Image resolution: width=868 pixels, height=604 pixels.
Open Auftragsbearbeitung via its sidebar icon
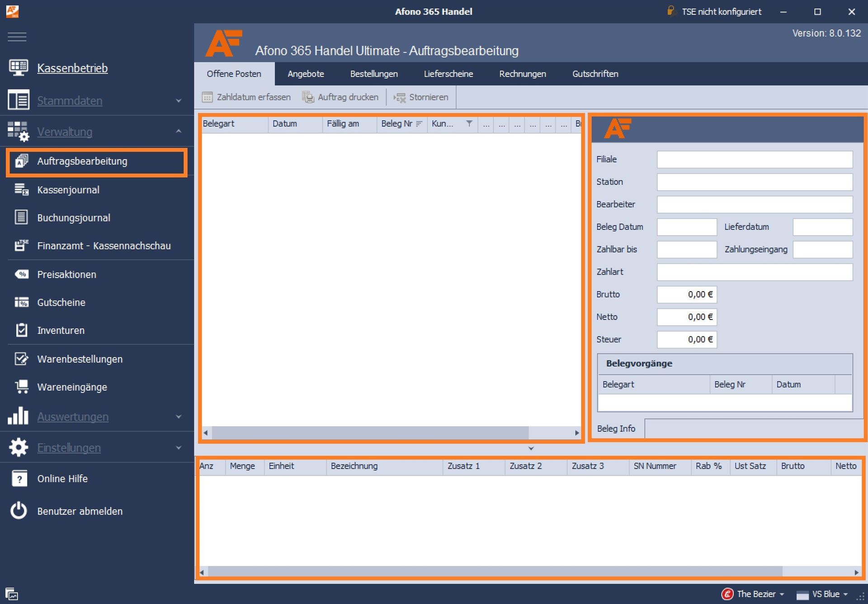point(21,161)
